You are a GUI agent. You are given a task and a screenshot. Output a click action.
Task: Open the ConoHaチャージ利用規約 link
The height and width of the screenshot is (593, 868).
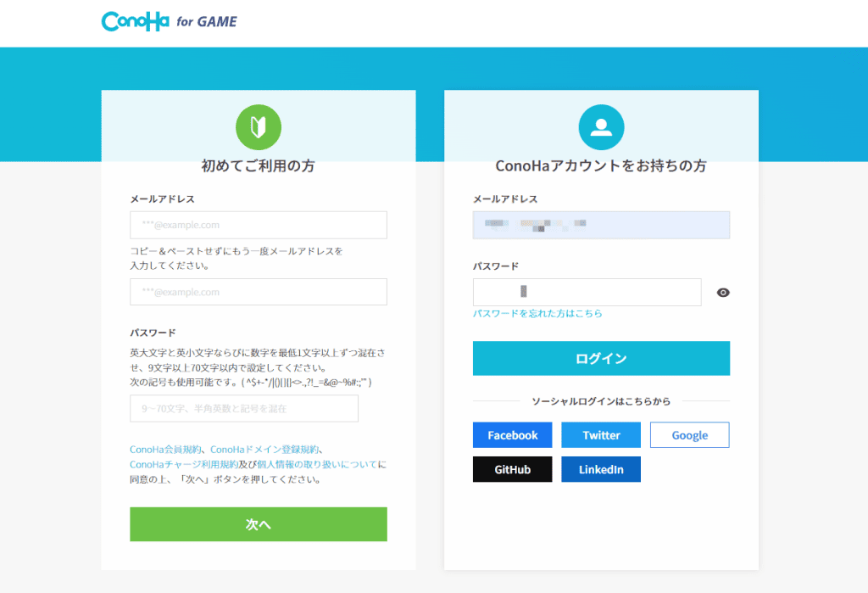click(184, 464)
